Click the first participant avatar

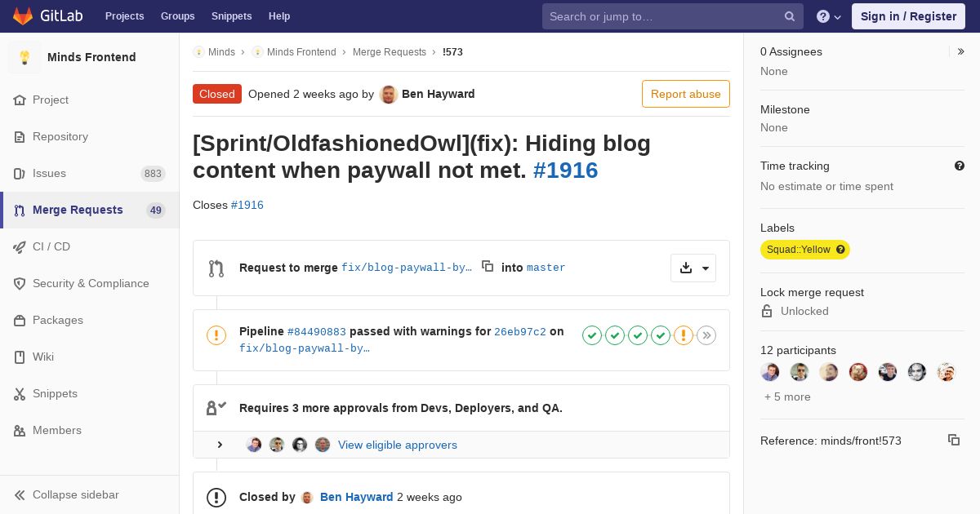point(770,372)
